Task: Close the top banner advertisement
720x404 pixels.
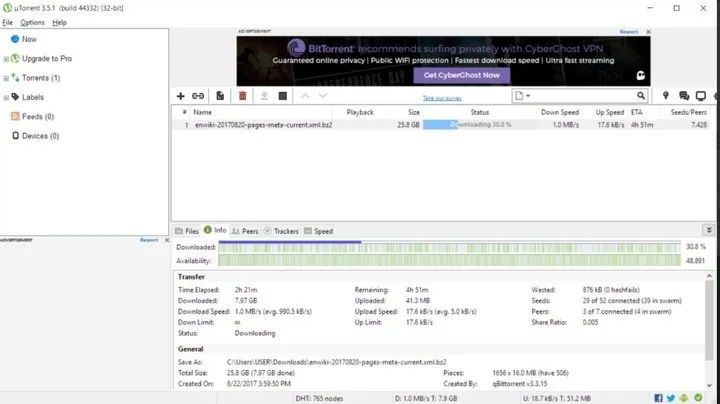Action: [x=648, y=32]
